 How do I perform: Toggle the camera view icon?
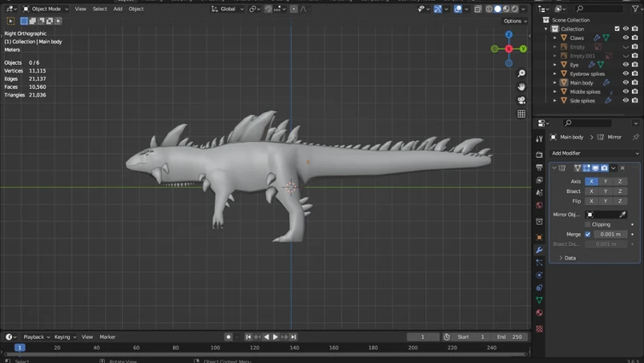click(521, 101)
